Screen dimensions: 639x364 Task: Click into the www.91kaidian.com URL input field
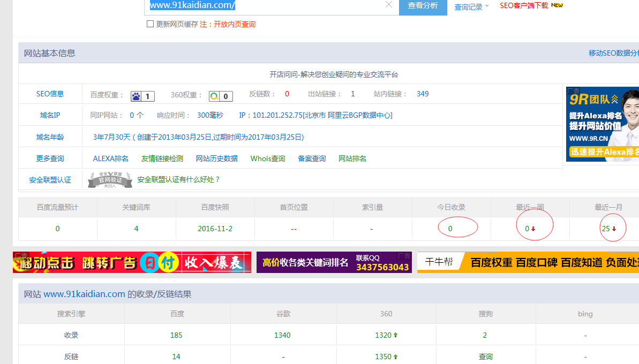[x=268, y=5]
